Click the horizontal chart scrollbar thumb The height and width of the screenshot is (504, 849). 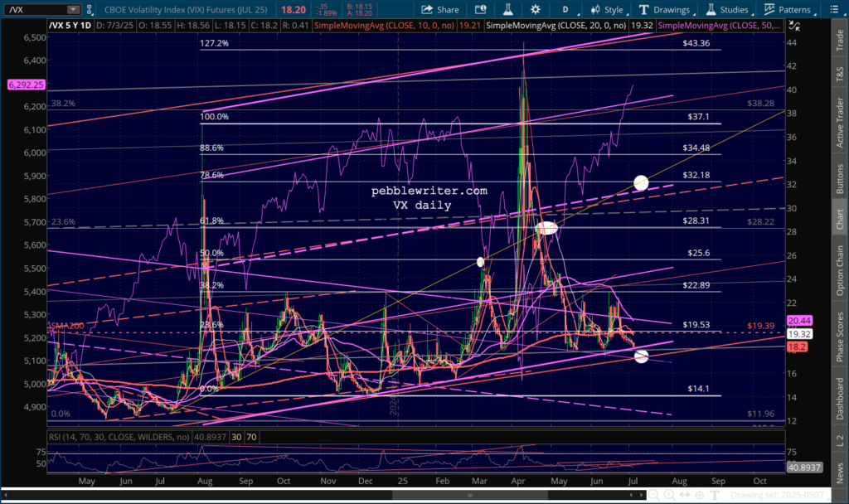(x=470, y=495)
